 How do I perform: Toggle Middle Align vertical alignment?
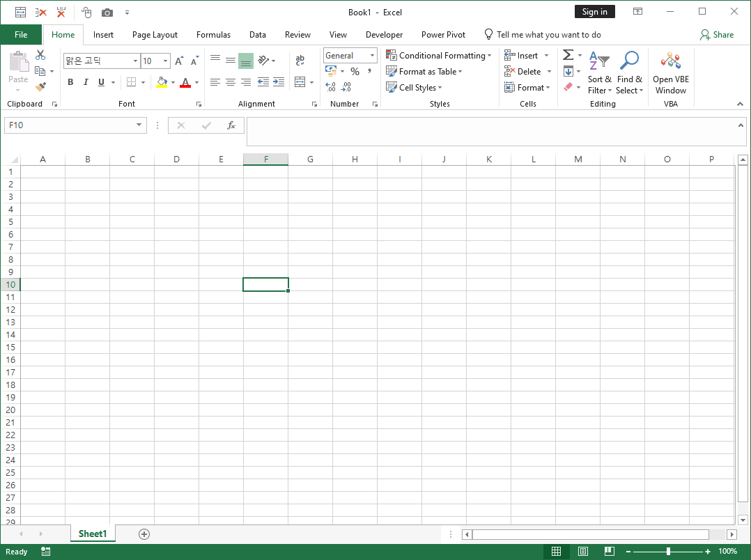[231, 61]
